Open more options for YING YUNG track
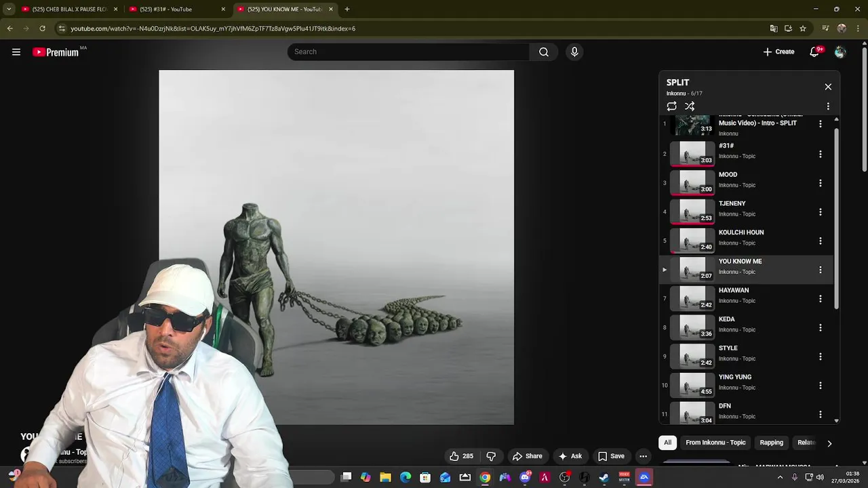This screenshot has width=868, height=488. (x=820, y=386)
